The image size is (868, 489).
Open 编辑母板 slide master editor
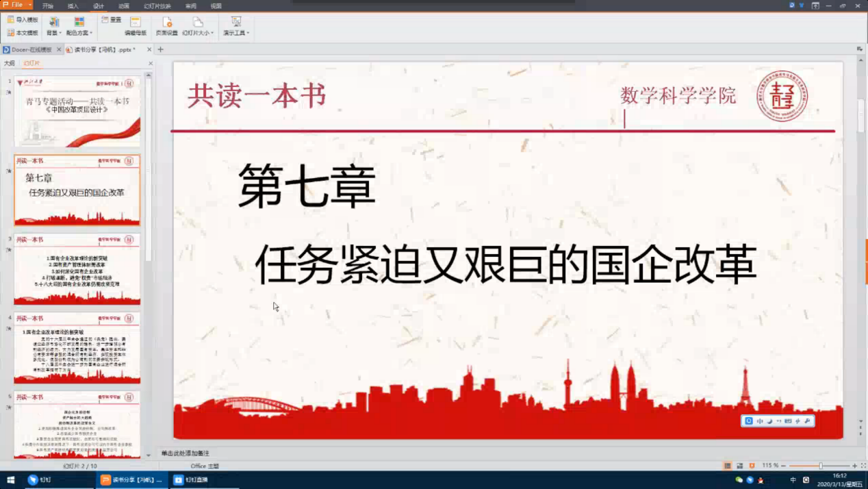pos(135,26)
